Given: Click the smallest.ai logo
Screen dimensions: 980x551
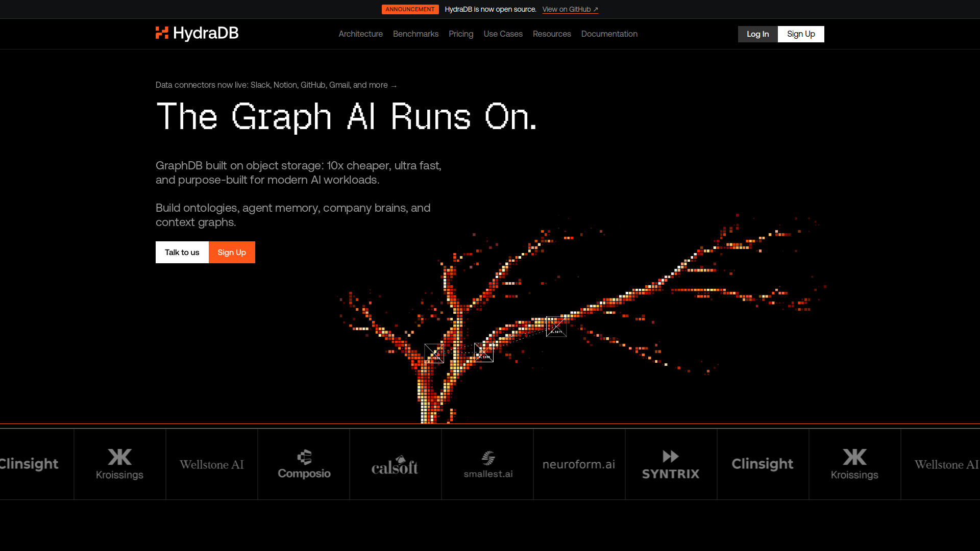Looking at the screenshot, I should tap(488, 465).
